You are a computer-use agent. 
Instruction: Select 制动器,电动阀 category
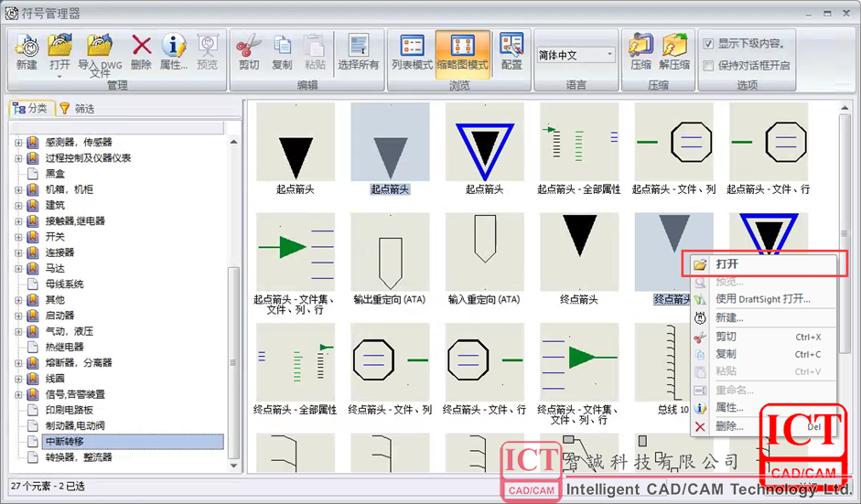(75, 426)
